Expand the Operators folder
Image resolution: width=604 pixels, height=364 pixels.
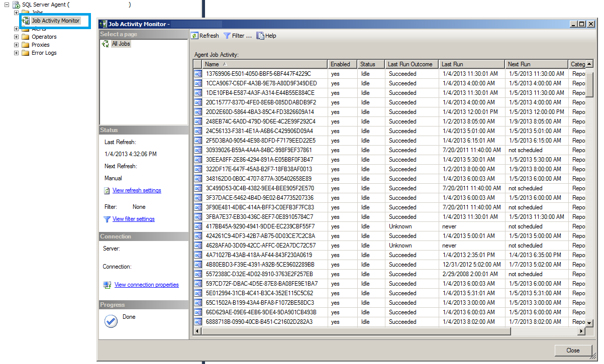pos(16,37)
